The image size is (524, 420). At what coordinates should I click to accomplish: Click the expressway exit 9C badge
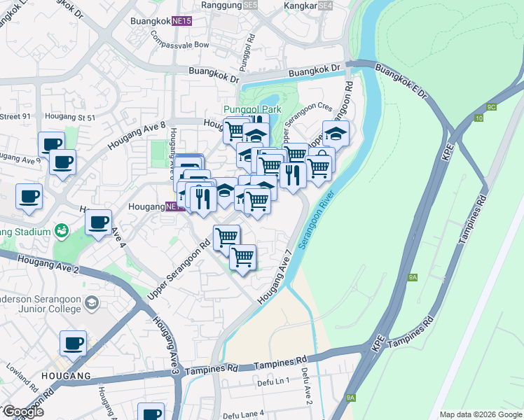tap(491, 107)
